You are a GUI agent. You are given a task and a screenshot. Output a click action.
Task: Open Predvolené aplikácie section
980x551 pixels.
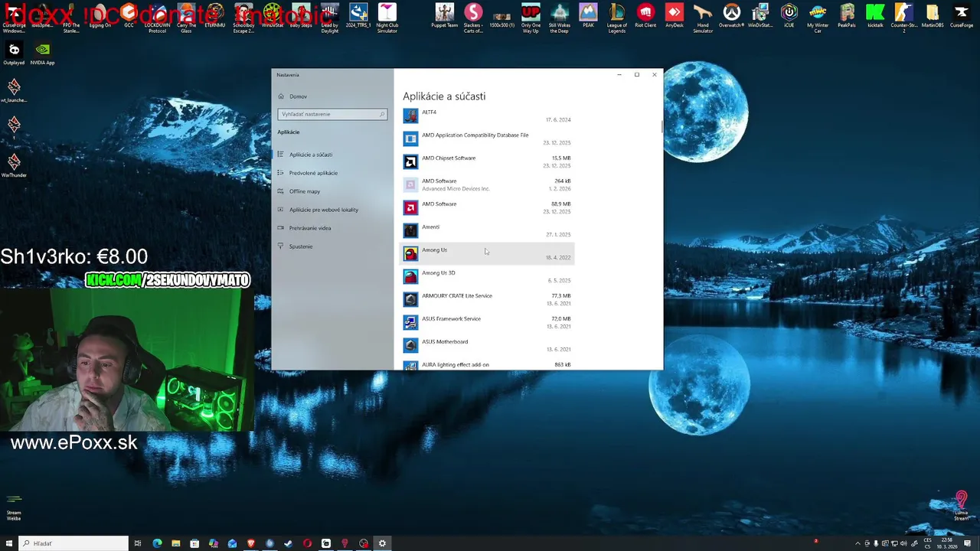[x=332, y=173]
